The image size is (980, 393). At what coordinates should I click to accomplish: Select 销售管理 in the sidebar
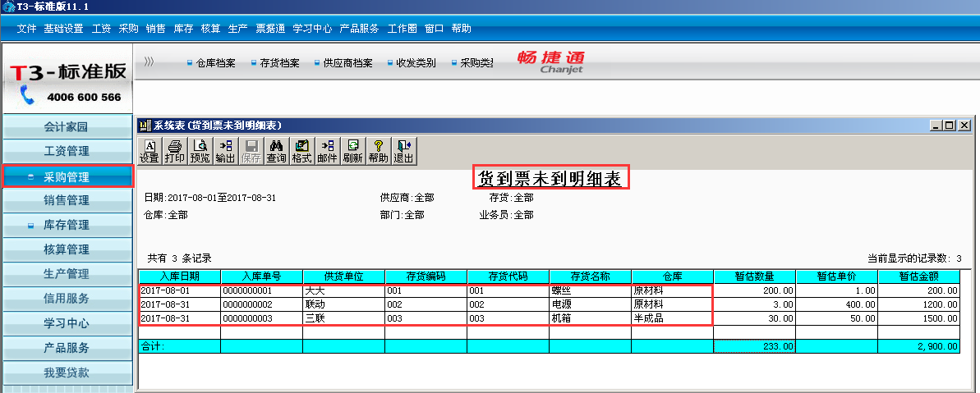(67, 200)
